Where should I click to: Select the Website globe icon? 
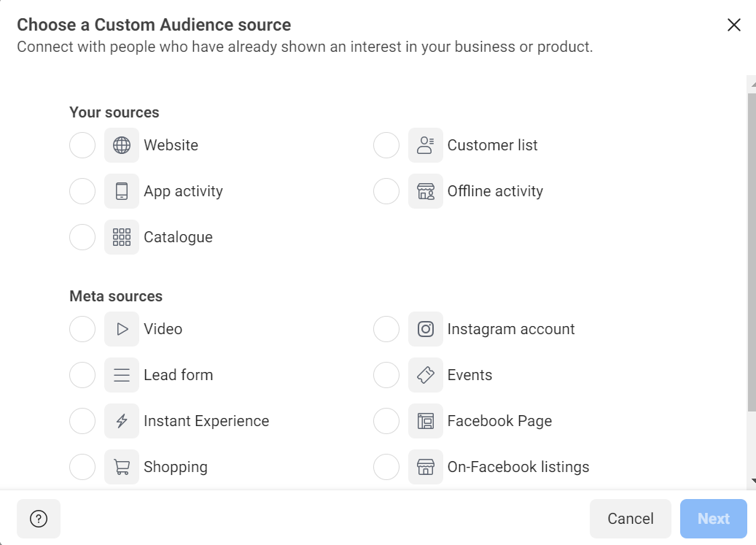(122, 145)
